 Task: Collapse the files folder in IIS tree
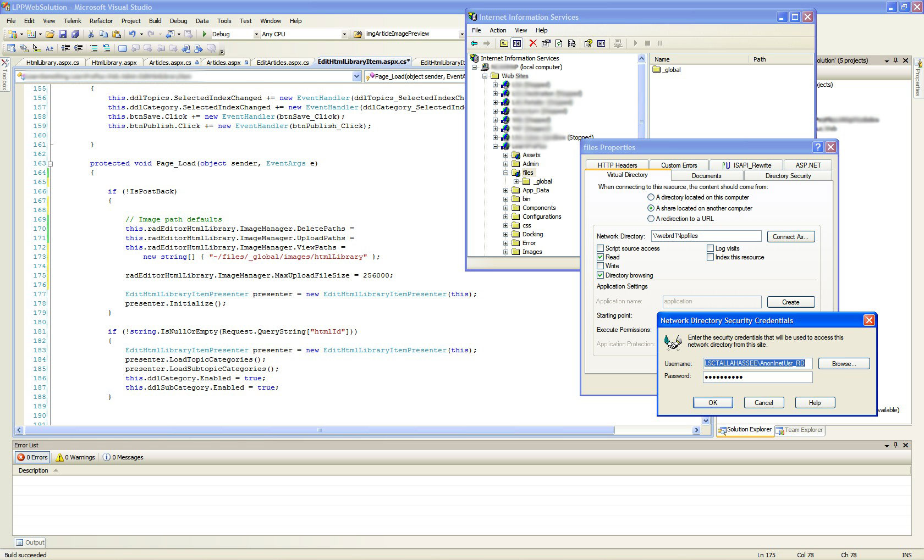click(505, 173)
